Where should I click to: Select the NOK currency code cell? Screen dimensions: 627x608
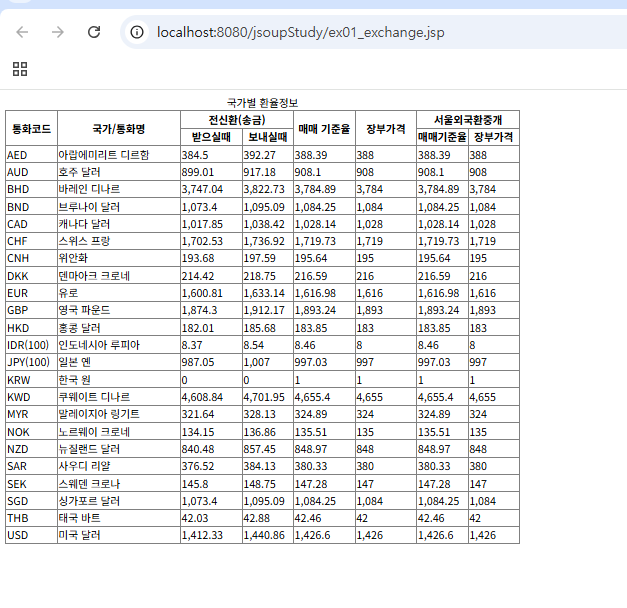click(x=32, y=432)
